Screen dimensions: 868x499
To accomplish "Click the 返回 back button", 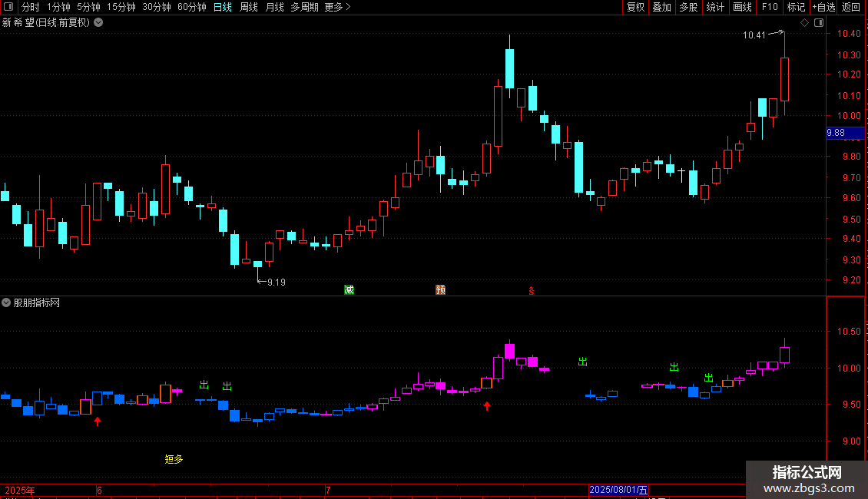I will pyautogui.click(x=851, y=7).
